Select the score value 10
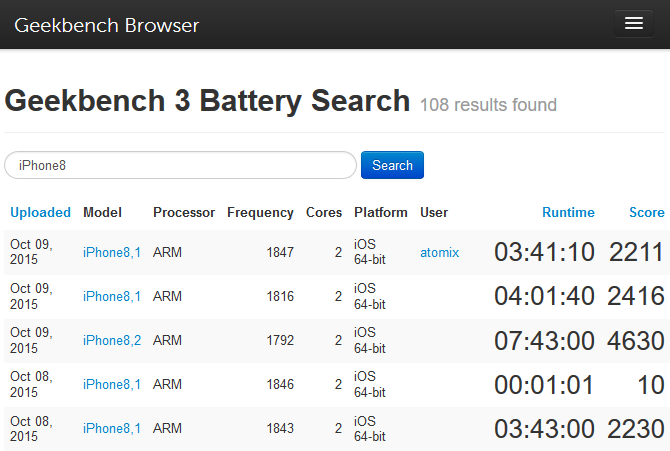Image resolution: width=670 pixels, height=451 pixels. (651, 385)
